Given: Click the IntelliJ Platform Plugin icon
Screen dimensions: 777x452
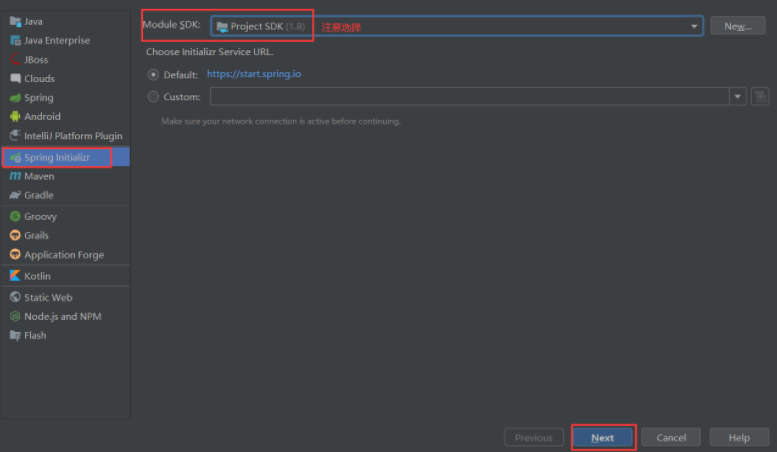Looking at the screenshot, I should [x=15, y=135].
